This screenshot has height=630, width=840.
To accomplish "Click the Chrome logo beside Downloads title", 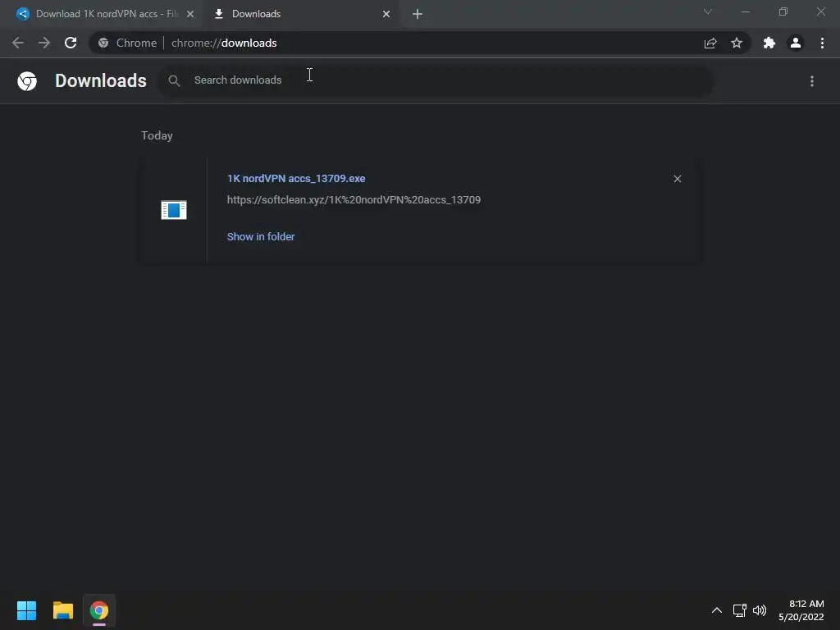I will point(27,81).
